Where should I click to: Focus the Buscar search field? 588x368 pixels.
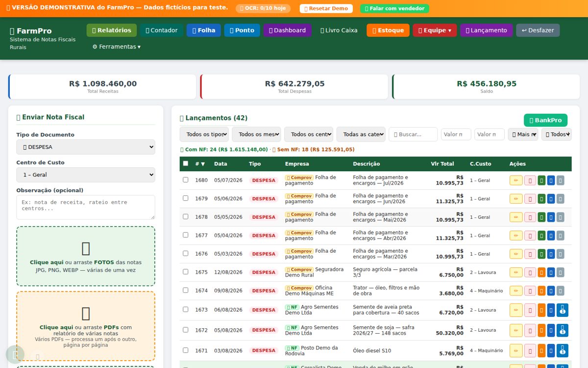[x=413, y=134]
